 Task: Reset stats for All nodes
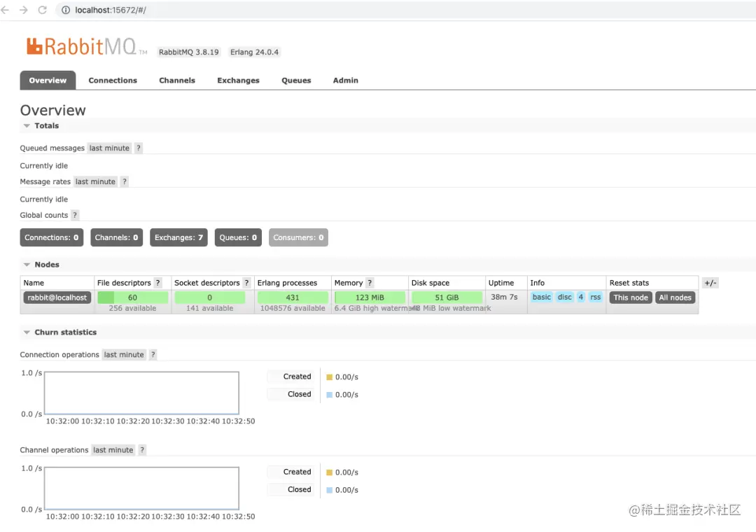[675, 297]
